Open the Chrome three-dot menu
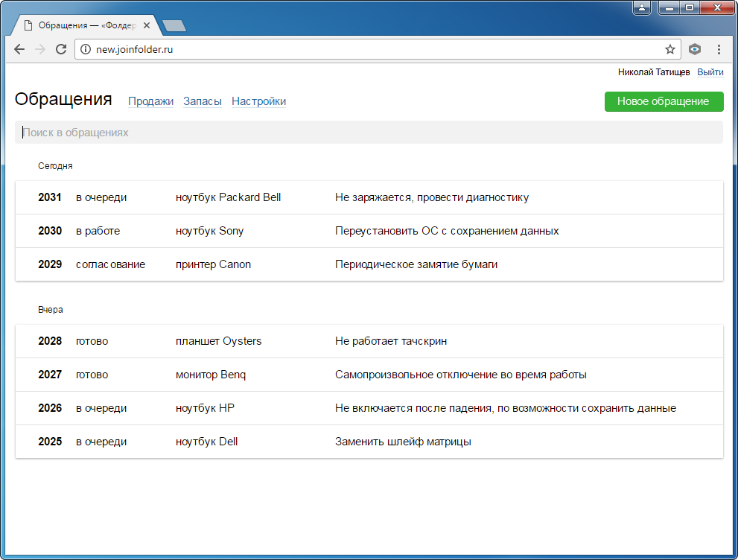The width and height of the screenshot is (738, 560). point(719,50)
